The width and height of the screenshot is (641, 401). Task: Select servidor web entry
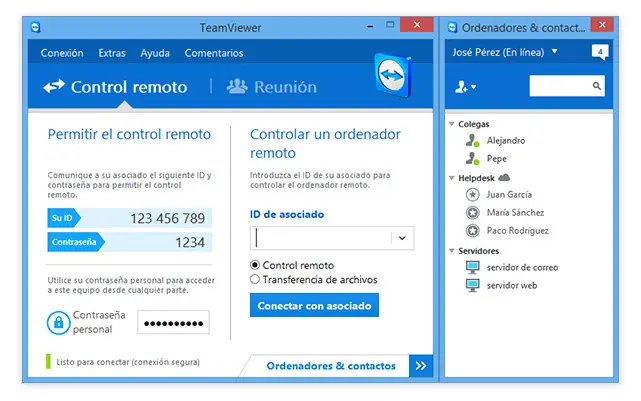tap(511, 286)
